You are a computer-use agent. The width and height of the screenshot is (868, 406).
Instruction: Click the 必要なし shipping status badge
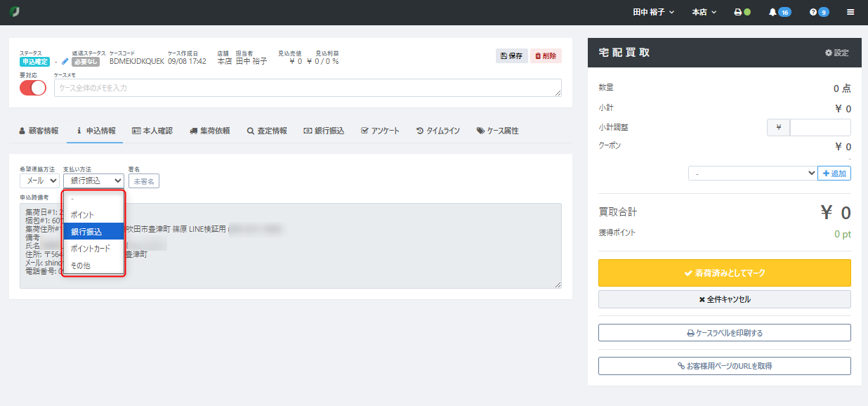[x=86, y=62]
